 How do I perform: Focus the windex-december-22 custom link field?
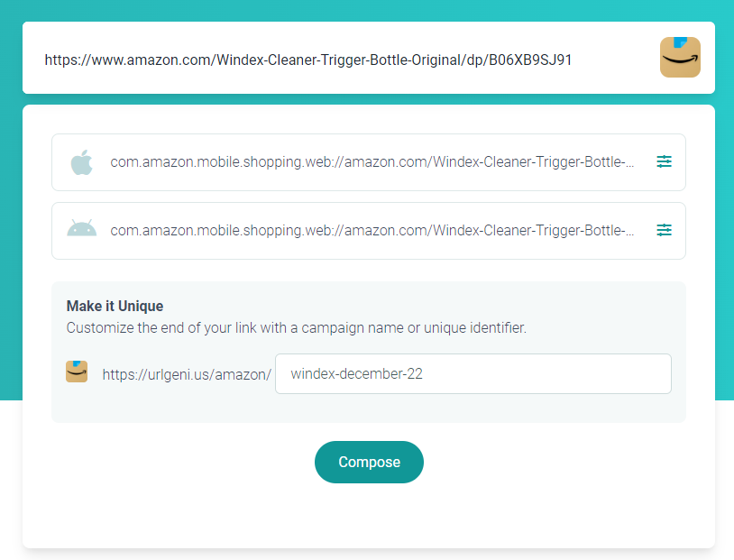(473, 373)
